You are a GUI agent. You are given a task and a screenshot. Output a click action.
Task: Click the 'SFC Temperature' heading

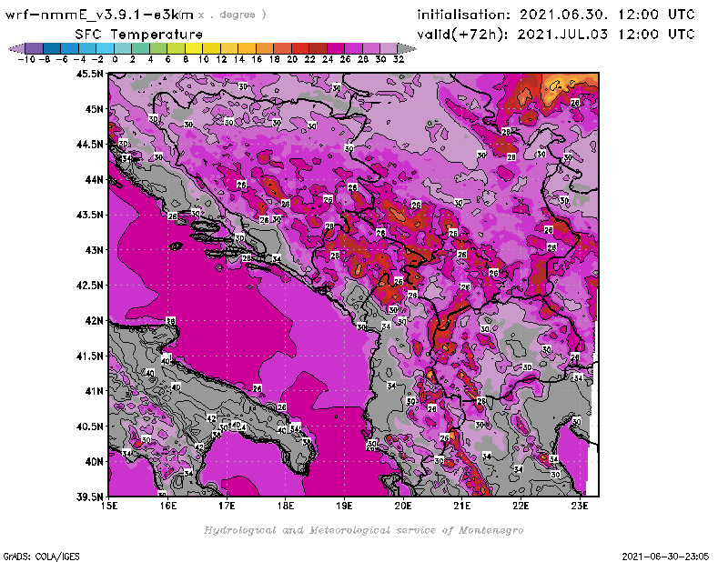point(139,35)
